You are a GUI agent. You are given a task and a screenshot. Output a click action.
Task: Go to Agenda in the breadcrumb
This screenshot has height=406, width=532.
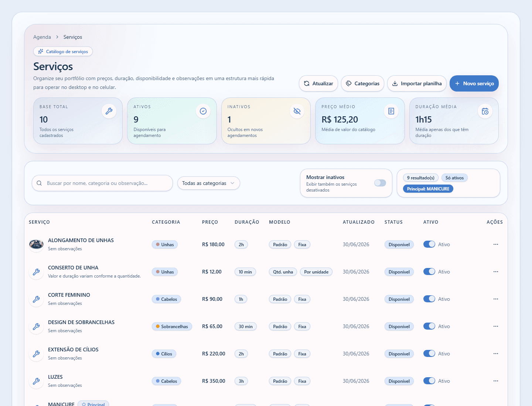point(42,37)
